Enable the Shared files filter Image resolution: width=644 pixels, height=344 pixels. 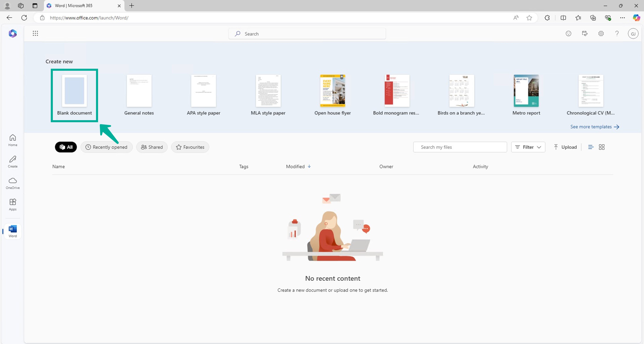[x=152, y=147]
